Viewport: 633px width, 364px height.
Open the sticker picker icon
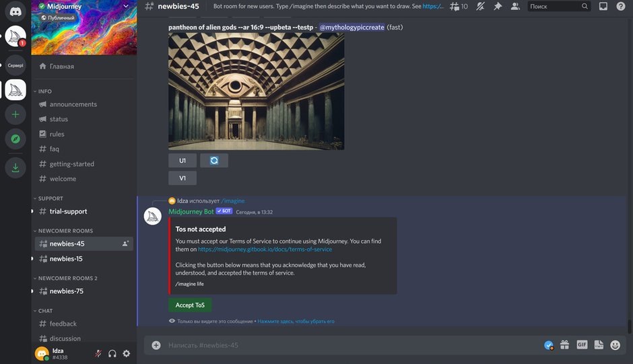coord(599,344)
